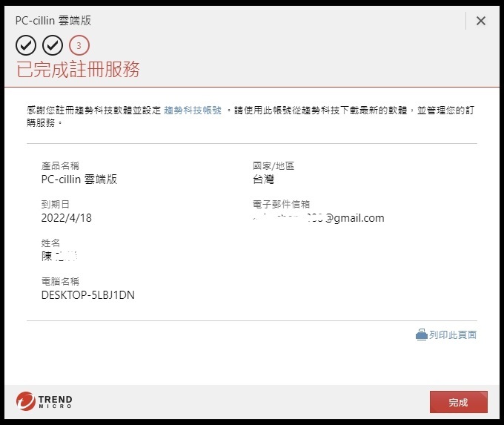Click the window title PC-cillin 雲端版
Viewport: 504px width, 425px height.
tap(53, 21)
